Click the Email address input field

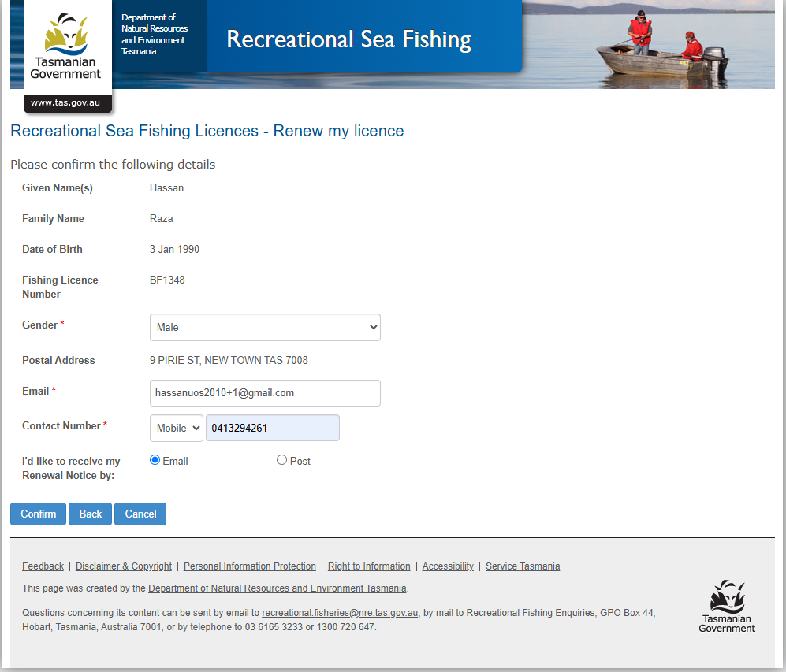[x=265, y=393]
